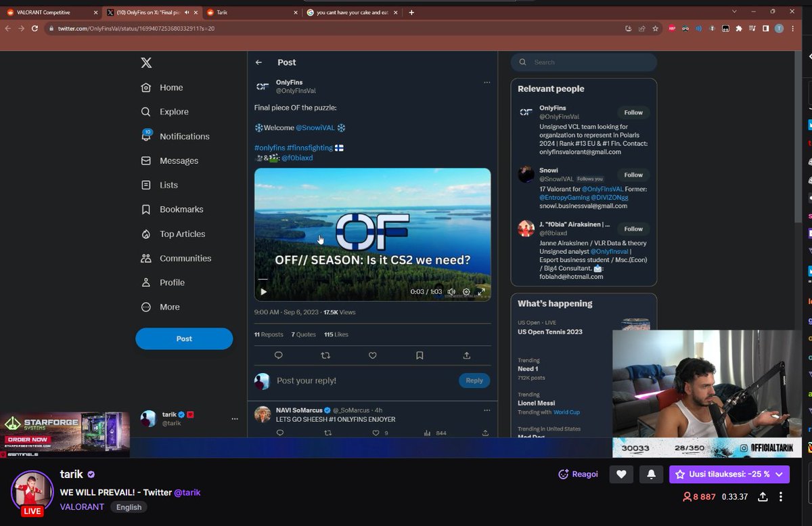Toggle notifications with the bell button

pos(651,475)
